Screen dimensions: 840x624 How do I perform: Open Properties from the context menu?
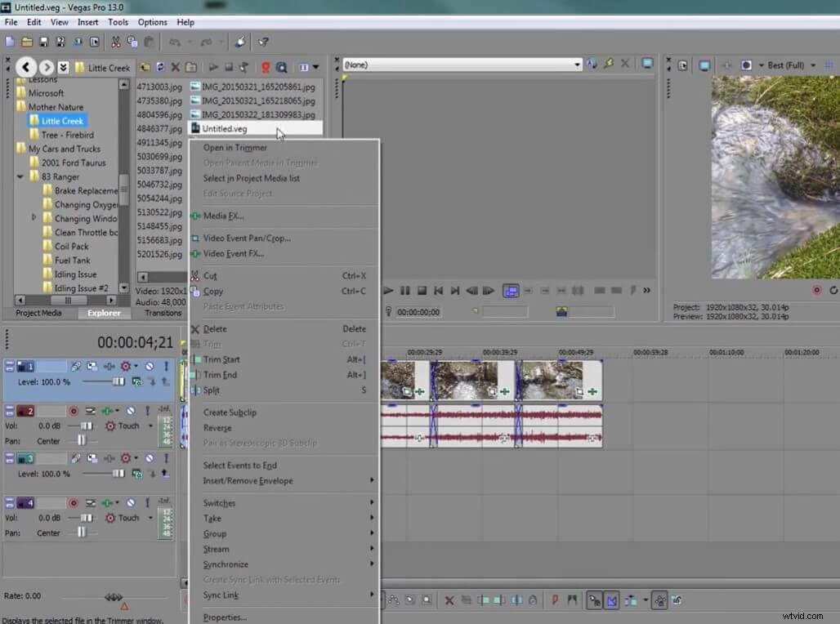tap(223, 617)
